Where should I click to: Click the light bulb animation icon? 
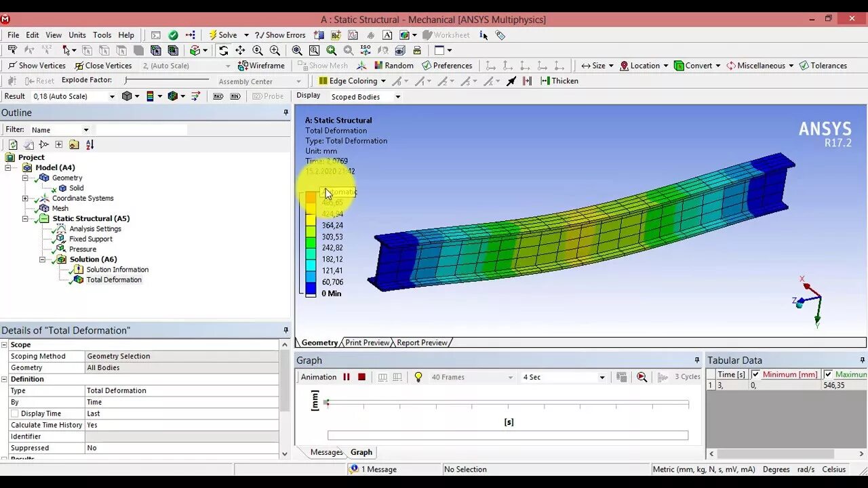pyautogui.click(x=418, y=377)
